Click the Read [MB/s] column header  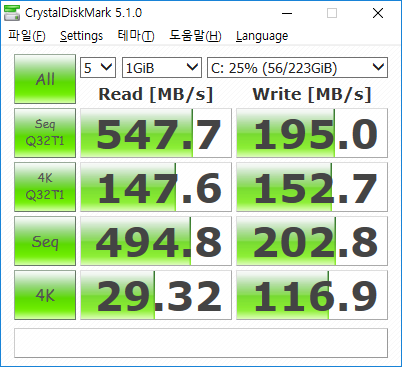click(156, 94)
